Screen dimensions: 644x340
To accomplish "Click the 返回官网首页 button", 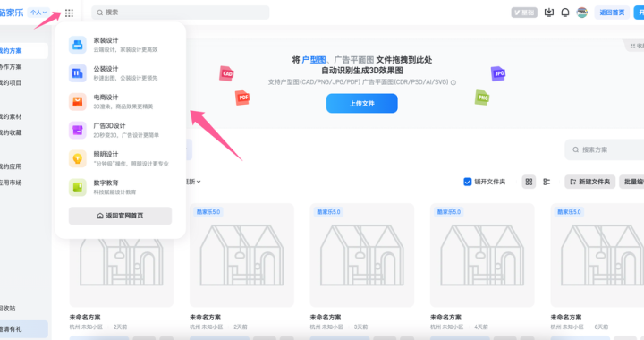I will (x=120, y=216).
